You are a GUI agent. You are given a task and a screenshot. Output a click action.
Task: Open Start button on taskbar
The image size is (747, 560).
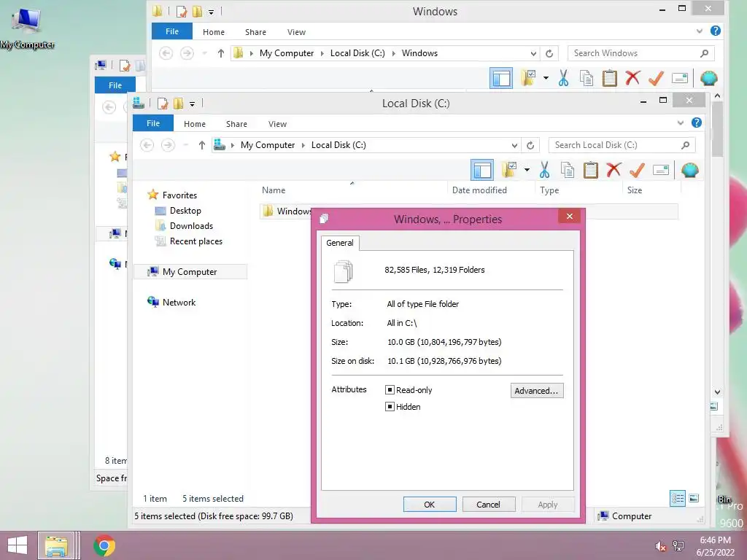click(18, 545)
